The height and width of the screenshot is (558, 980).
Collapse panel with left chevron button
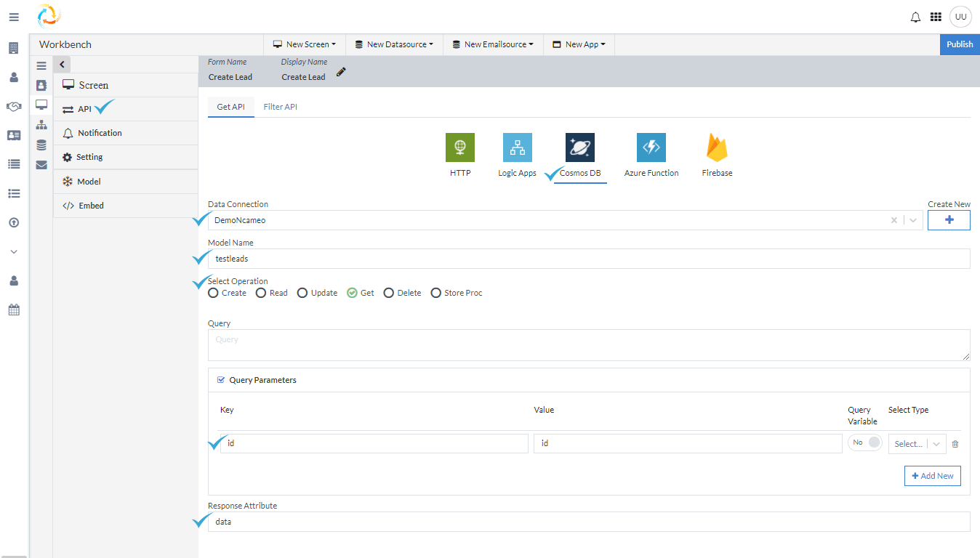(x=62, y=65)
